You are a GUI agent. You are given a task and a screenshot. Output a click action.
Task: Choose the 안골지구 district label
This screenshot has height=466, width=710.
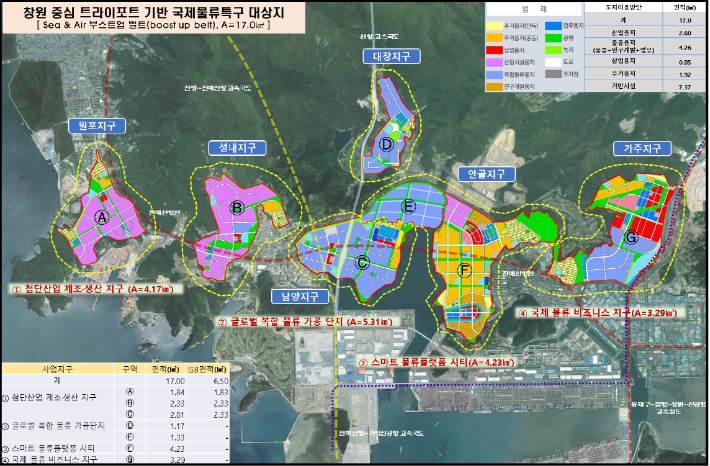click(x=484, y=173)
